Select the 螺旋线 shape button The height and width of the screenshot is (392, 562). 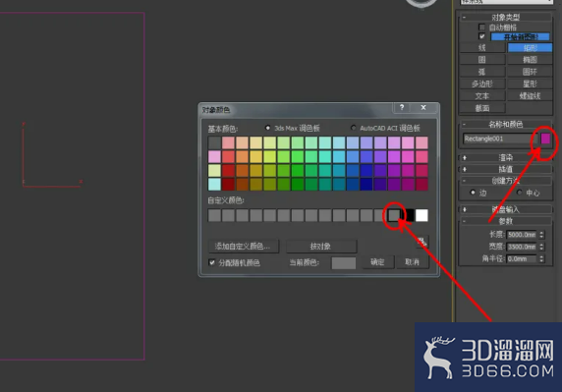pyautogui.click(x=530, y=96)
